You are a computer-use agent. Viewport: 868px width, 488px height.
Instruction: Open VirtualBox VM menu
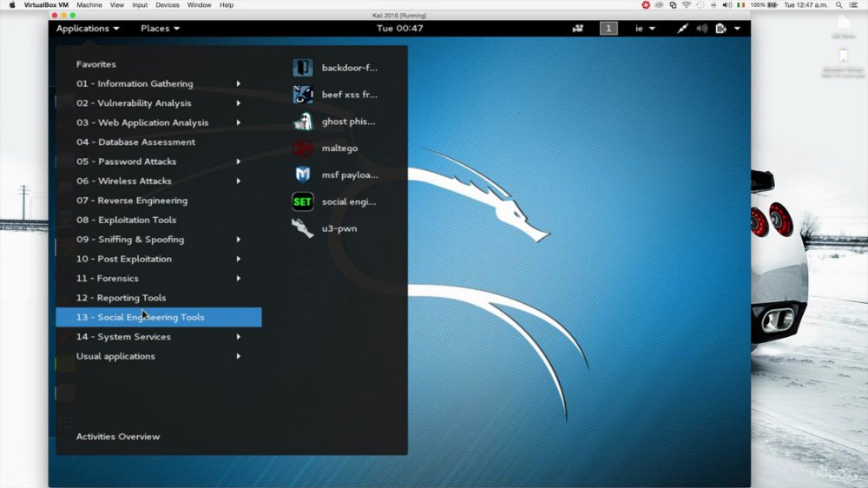point(46,5)
